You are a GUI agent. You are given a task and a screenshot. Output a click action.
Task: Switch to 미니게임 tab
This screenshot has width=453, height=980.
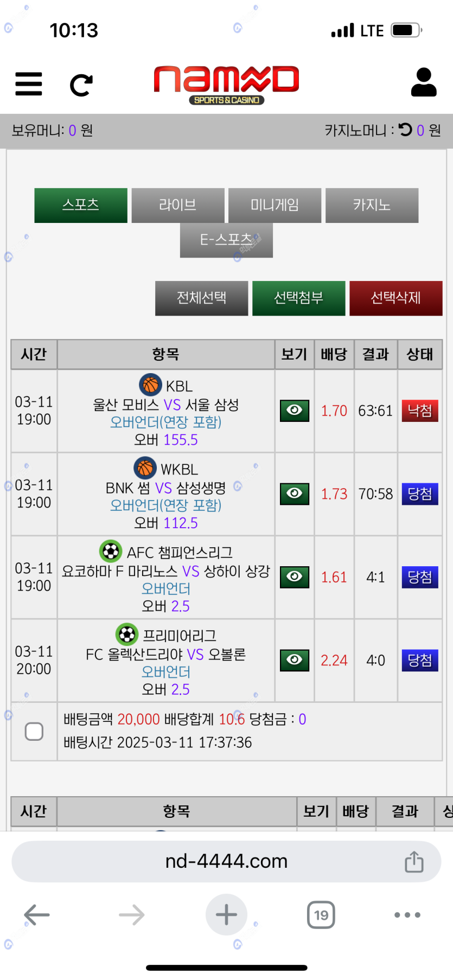point(275,206)
